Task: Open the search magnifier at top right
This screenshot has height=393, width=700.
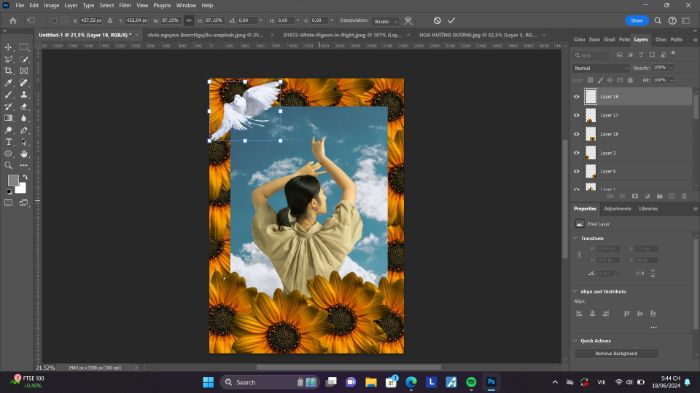Action: (658, 21)
